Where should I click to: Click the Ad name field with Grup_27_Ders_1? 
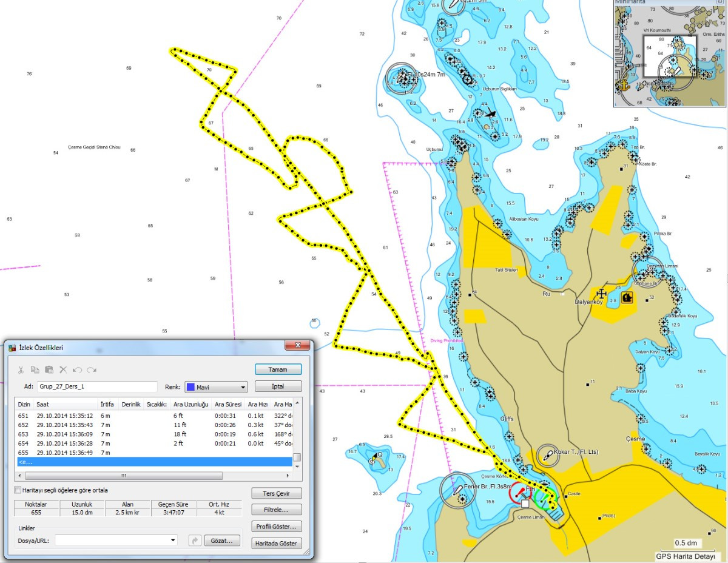[x=97, y=386]
